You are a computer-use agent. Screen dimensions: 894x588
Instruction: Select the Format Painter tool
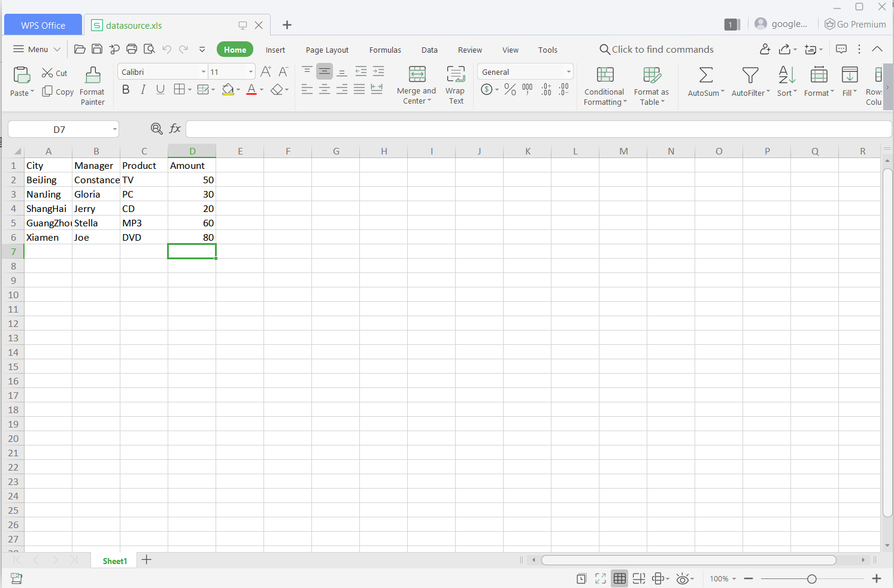coord(92,86)
